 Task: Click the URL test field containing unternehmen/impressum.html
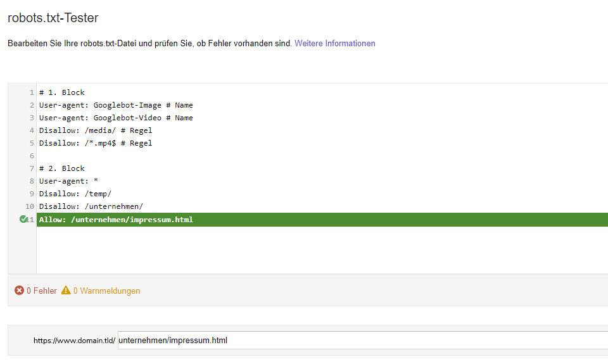(362, 341)
